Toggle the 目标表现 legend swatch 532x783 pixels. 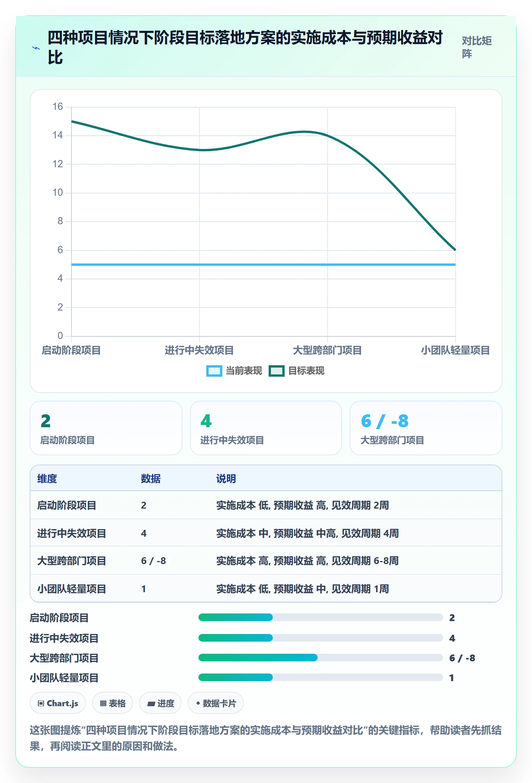pos(276,371)
